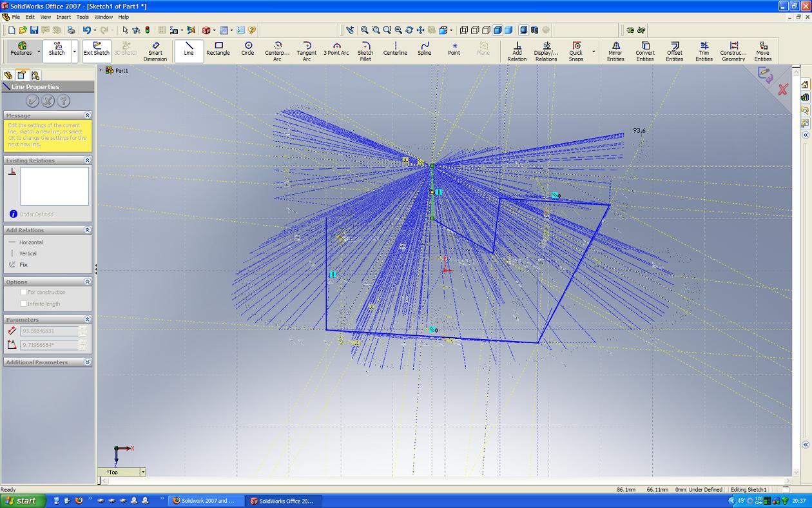Open the Quick Snaps dropdown arrow

pos(594,52)
